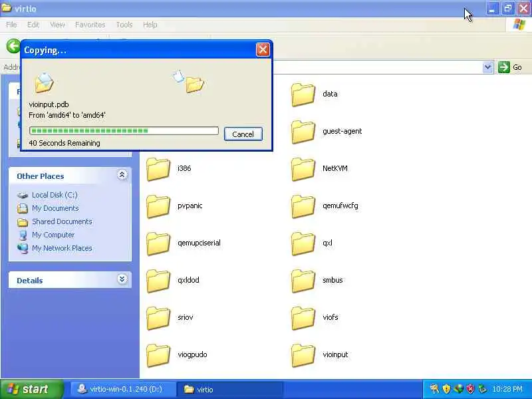Screen dimensions: 532x399
Task: Open the qxldod folder icon
Action: [x=158, y=281]
